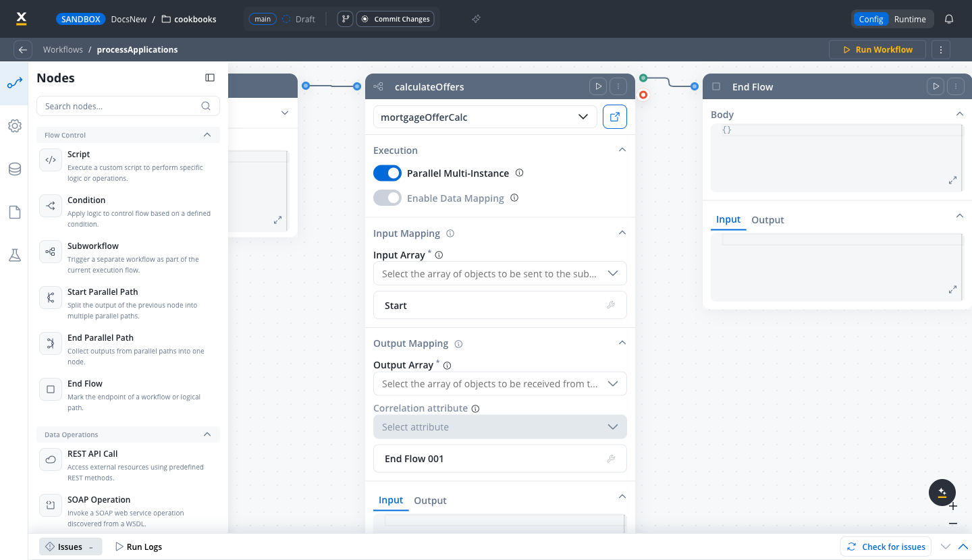972x560 pixels.
Task: Open the test flask icon in sidebar
Action: pos(15,256)
